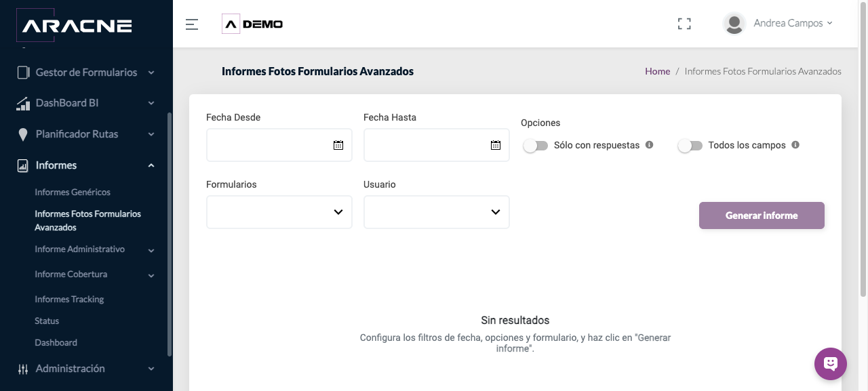Click the page vertical scrollbar
This screenshot has height=391, width=868.
click(863, 149)
